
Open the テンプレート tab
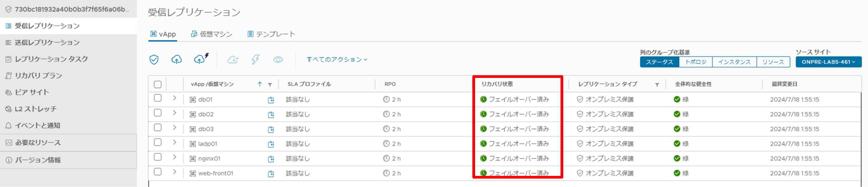coord(271,34)
